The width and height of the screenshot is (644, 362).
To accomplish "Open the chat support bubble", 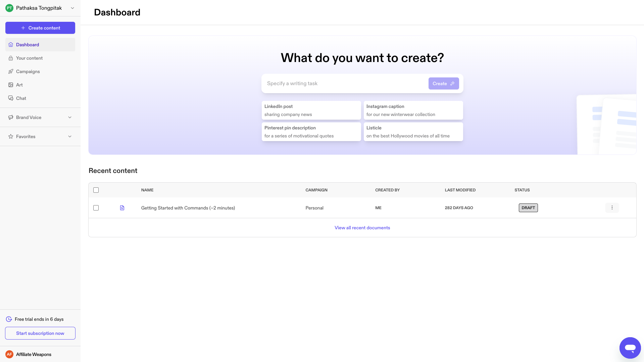I will pos(630,348).
